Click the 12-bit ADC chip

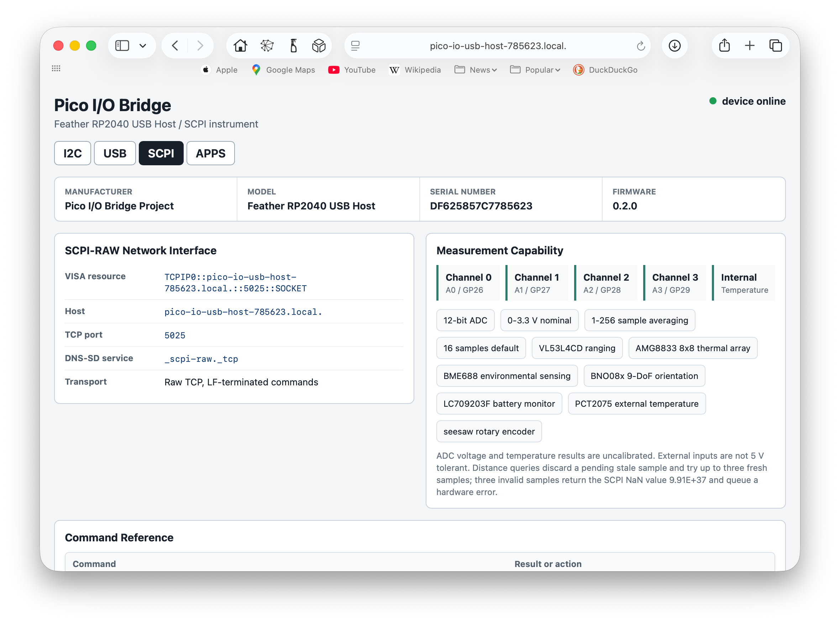pyautogui.click(x=465, y=320)
